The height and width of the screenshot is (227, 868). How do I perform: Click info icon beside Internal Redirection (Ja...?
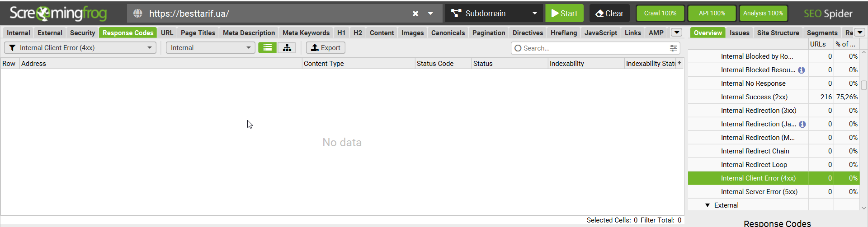(802, 124)
